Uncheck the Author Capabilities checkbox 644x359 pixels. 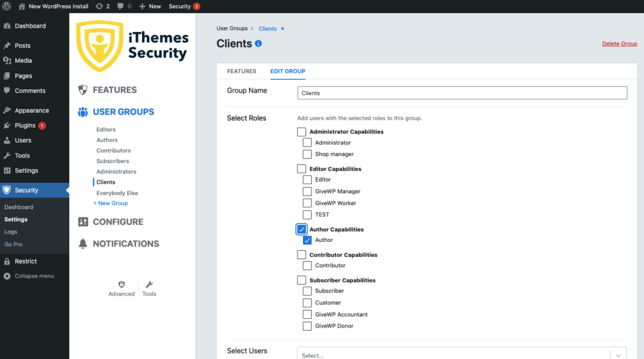point(301,229)
